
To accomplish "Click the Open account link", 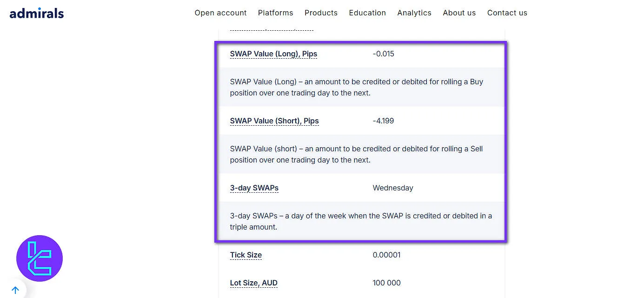I will click(x=220, y=13).
